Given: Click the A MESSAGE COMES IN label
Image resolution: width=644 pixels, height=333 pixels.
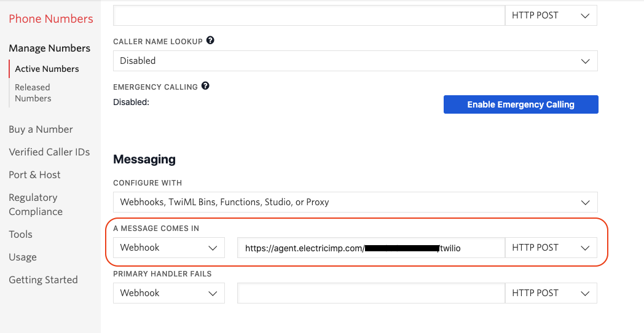Looking at the screenshot, I should point(156,229).
